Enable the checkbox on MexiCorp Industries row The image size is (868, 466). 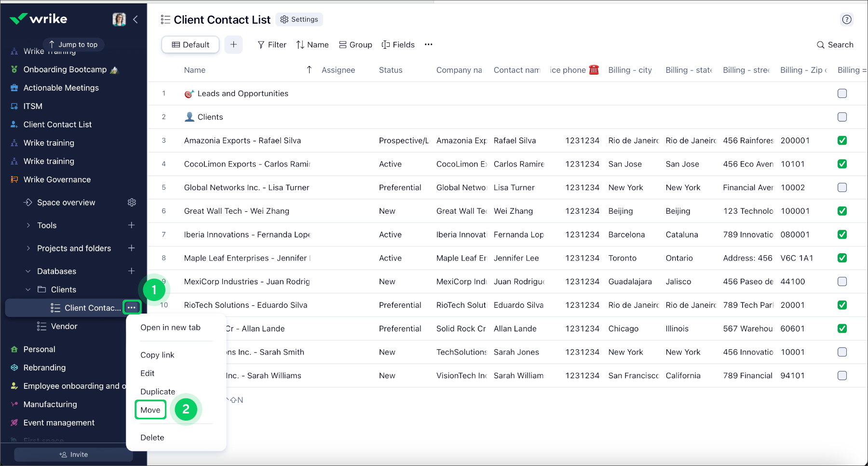click(x=842, y=281)
